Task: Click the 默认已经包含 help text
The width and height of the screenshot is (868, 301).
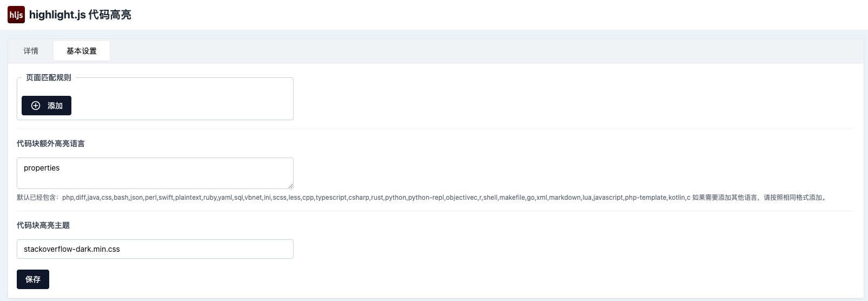Action: [x=422, y=198]
